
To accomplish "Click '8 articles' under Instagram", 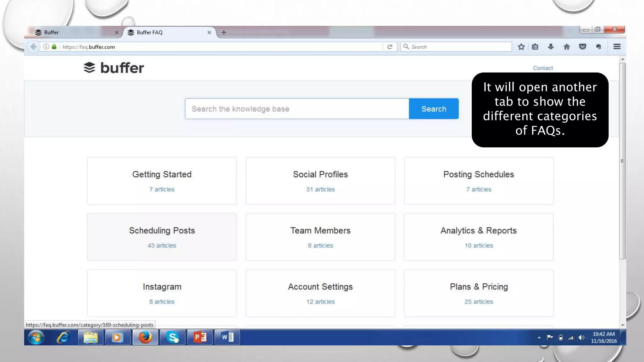I will click(162, 302).
